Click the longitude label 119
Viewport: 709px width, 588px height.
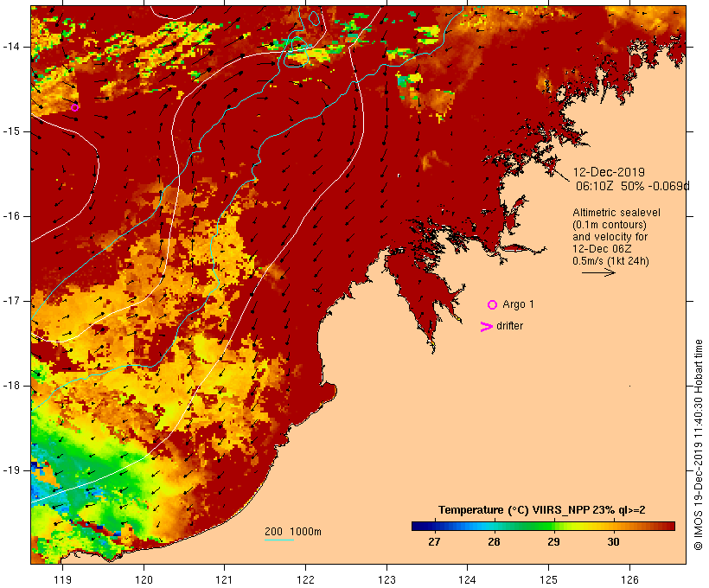(62, 579)
